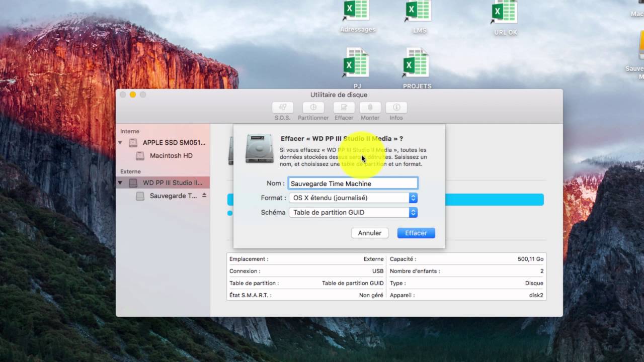Click the Macintosh HD volume icon

click(x=140, y=156)
